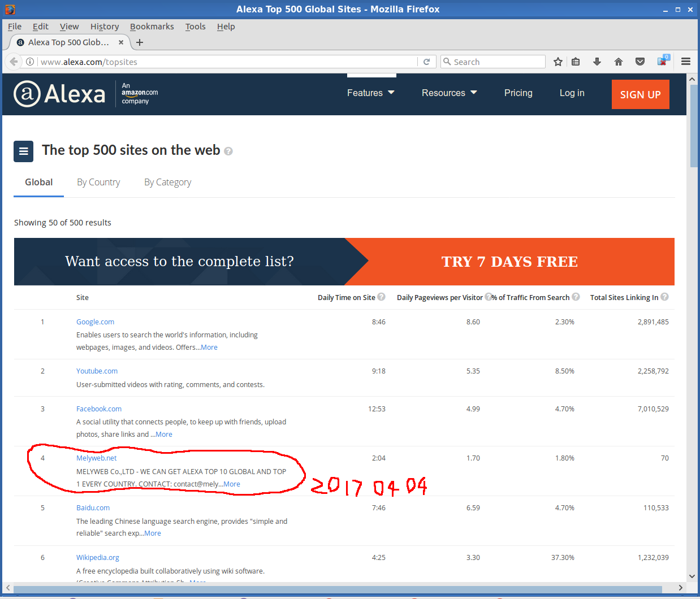Open the Youtube.com link
The image size is (700, 599).
(97, 371)
